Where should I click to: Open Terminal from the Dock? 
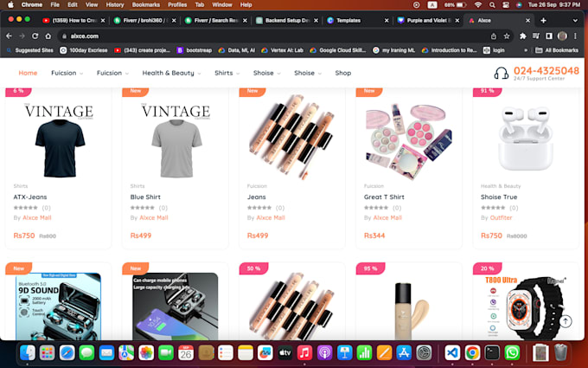492,352
